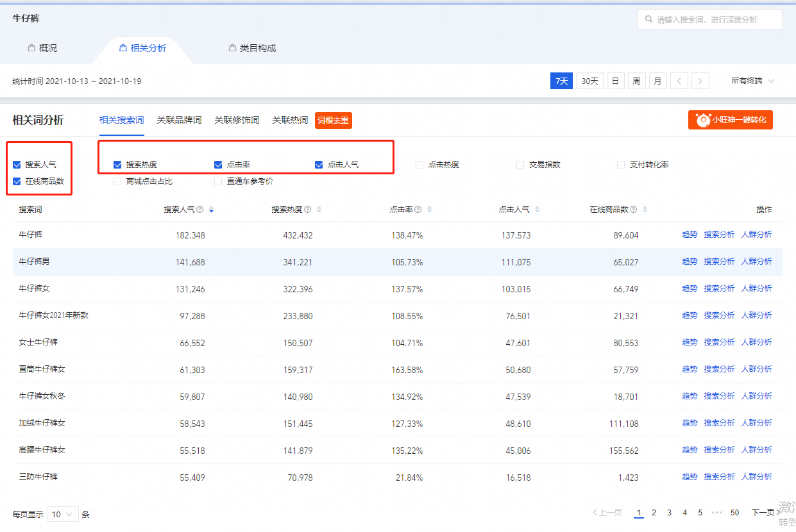796x532 pixels.
Task: Click the 下一页 pagination link
Action: pyautogui.click(x=765, y=513)
